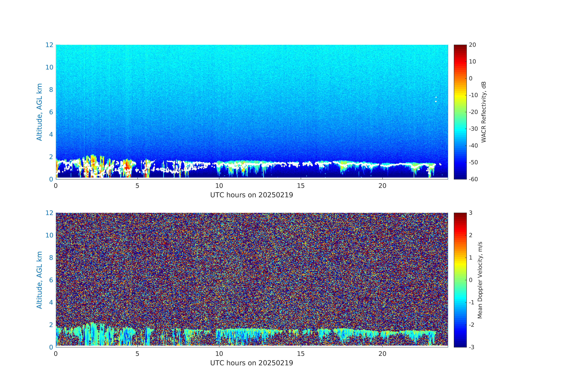
Task: Click the x-axis tick 20 on the reflectivity plot
Action: coord(382,186)
